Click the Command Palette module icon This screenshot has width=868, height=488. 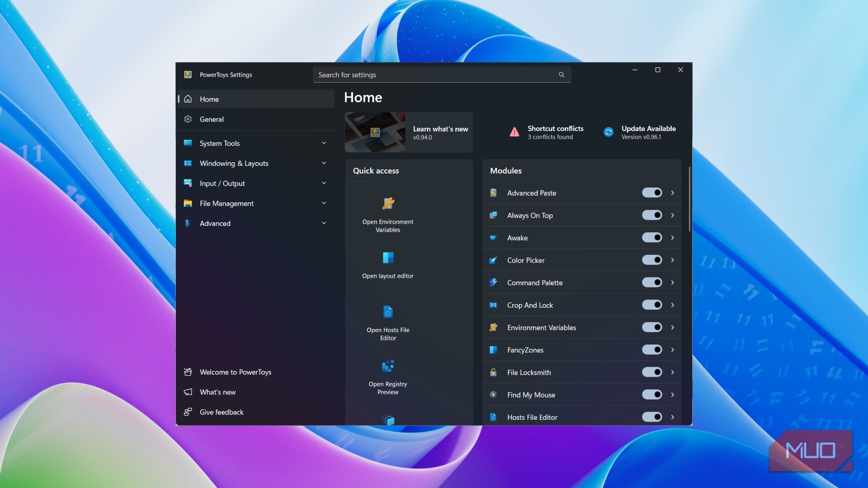click(493, 282)
